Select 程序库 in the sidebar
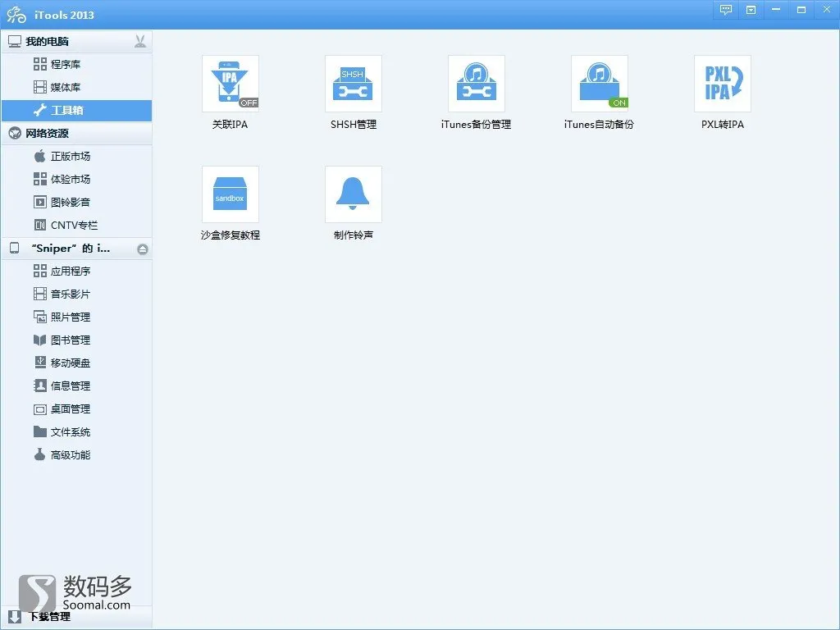The image size is (840, 630). 76,64
